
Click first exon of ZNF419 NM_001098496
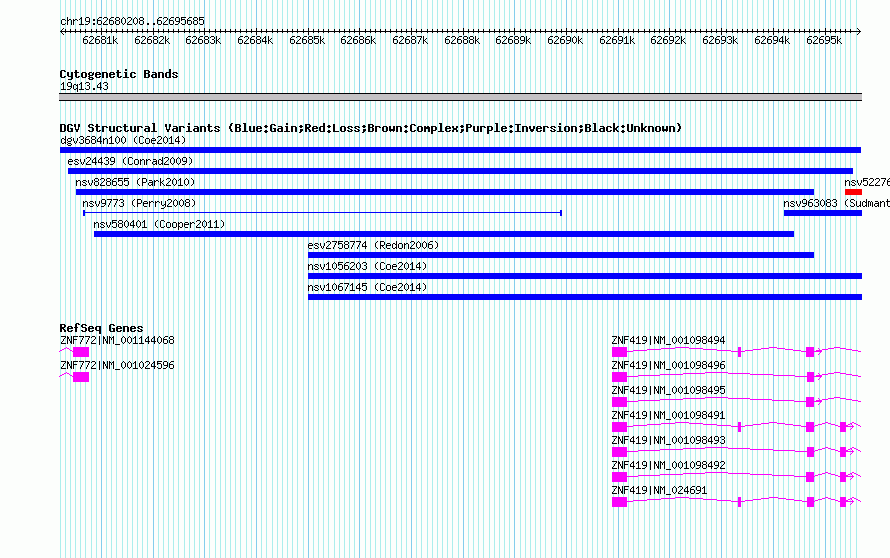(x=619, y=377)
